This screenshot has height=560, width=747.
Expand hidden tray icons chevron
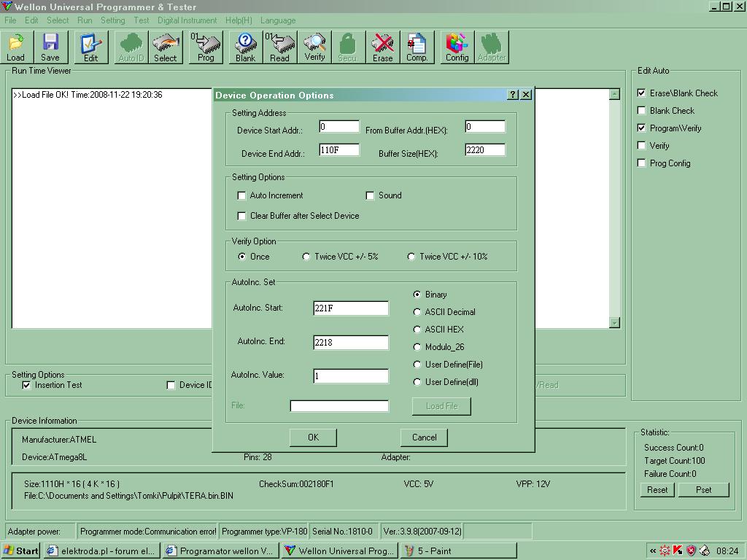click(x=653, y=551)
